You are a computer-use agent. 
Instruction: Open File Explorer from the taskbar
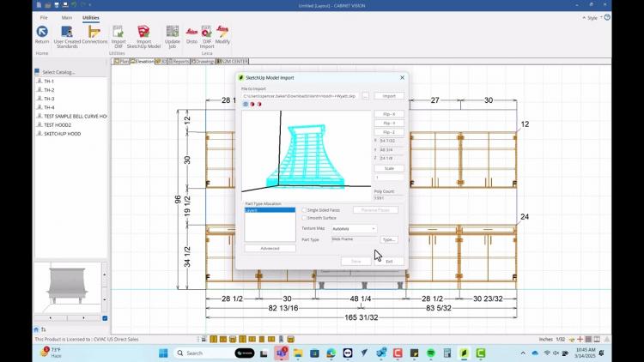(298, 353)
